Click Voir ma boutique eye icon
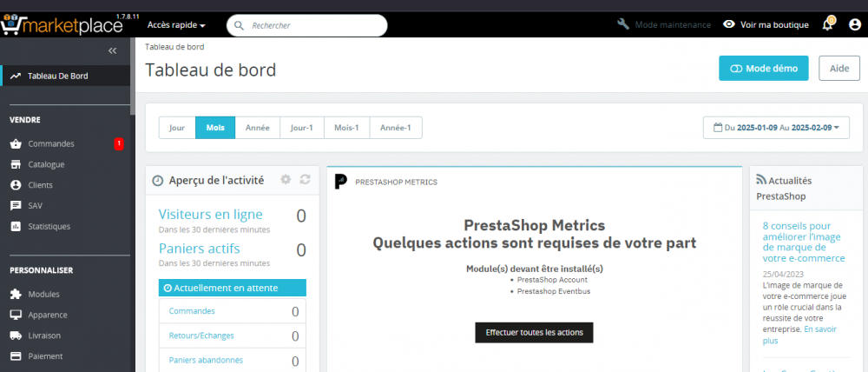The image size is (868, 372). [729, 24]
